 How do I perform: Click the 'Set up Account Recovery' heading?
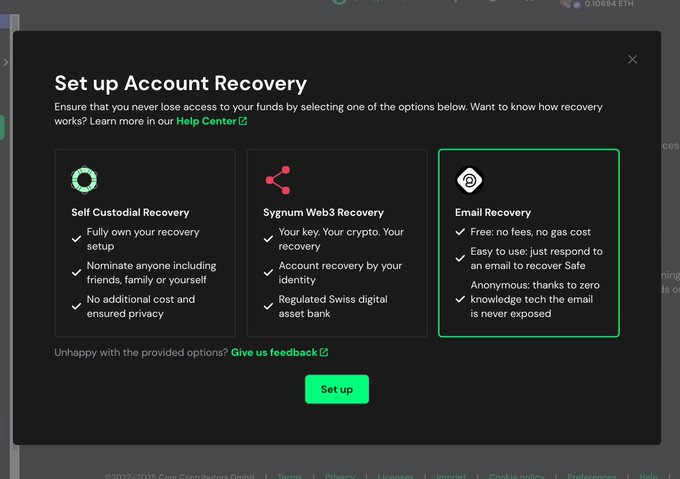(180, 83)
